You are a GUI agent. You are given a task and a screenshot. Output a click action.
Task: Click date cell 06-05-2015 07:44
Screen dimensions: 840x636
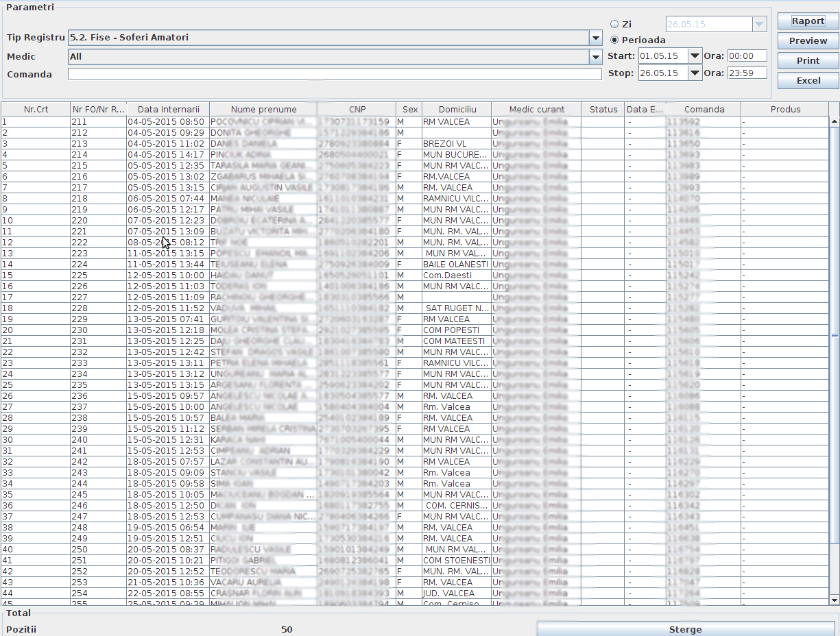[168, 198]
